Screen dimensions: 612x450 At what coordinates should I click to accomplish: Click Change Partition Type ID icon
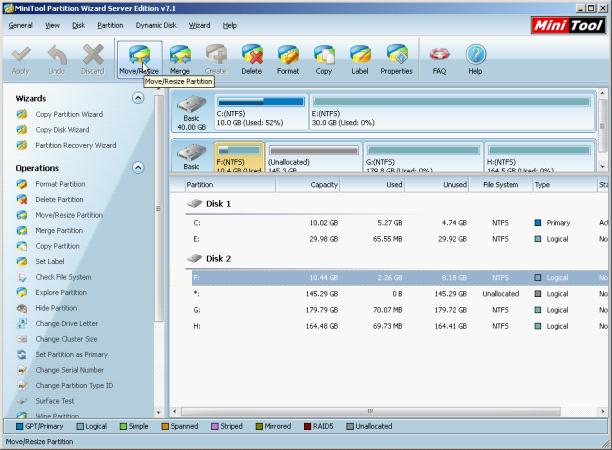(x=22, y=386)
